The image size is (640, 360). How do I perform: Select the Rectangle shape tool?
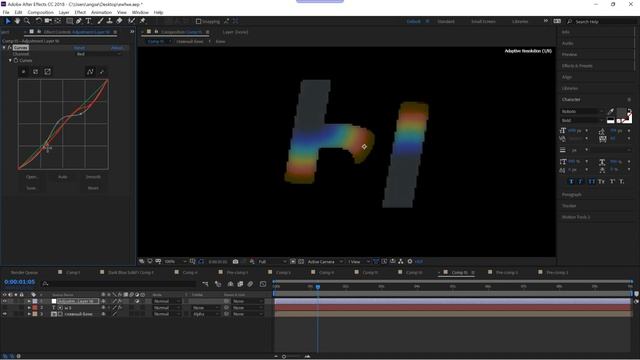[x=70, y=21]
